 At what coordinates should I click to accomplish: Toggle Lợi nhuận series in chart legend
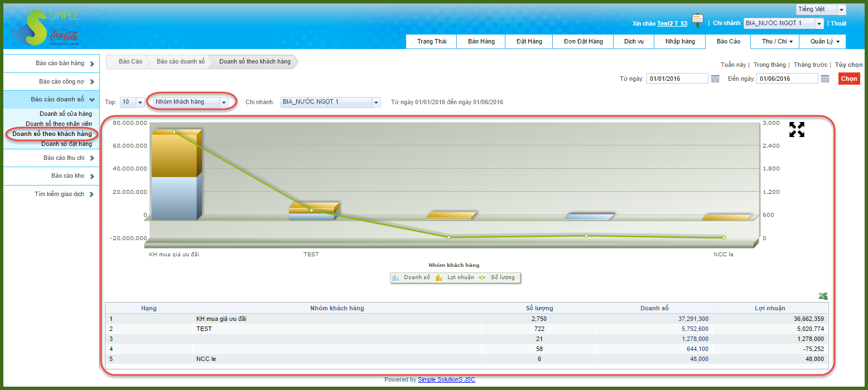pos(455,277)
